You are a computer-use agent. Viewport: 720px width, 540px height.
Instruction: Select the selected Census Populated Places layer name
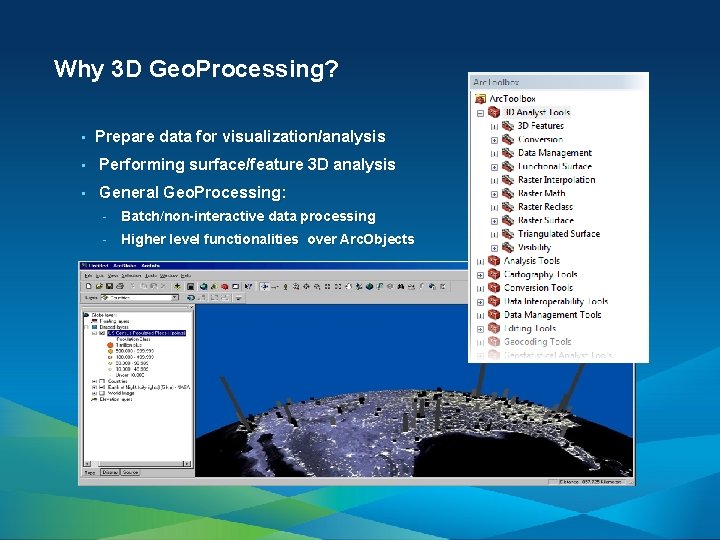coord(146,333)
